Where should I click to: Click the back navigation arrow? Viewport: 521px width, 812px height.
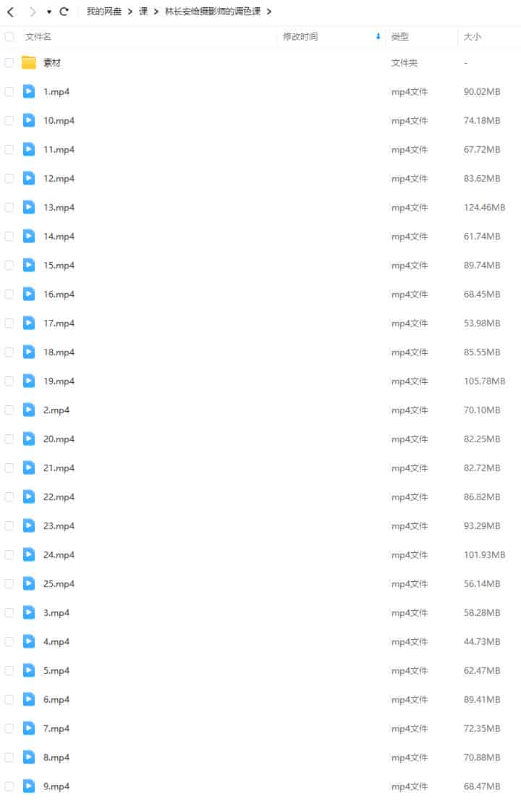pyautogui.click(x=10, y=12)
